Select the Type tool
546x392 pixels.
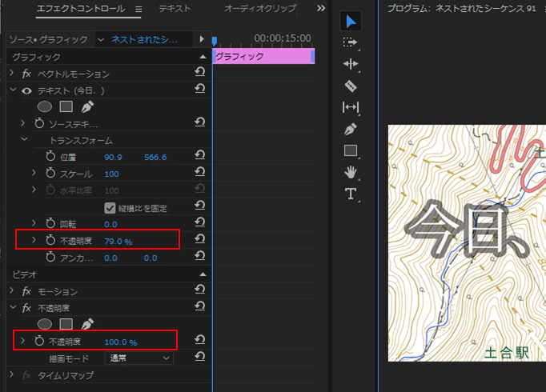click(351, 194)
